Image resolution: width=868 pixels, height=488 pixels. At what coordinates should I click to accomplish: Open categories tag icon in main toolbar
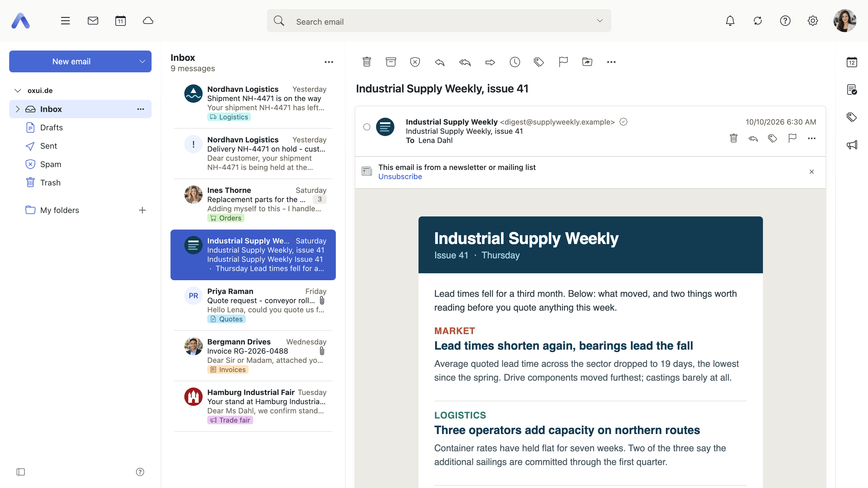pos(539,62)
